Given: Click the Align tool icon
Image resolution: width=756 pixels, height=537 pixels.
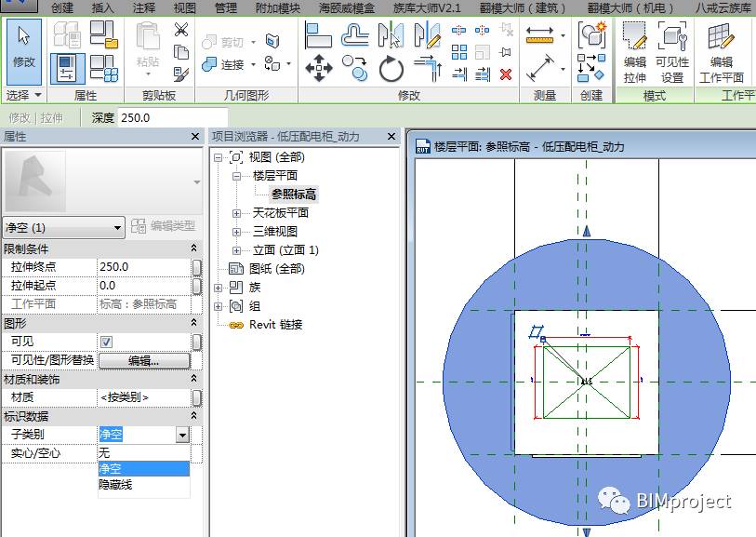Looking at the screenshot, I should 319,34.
